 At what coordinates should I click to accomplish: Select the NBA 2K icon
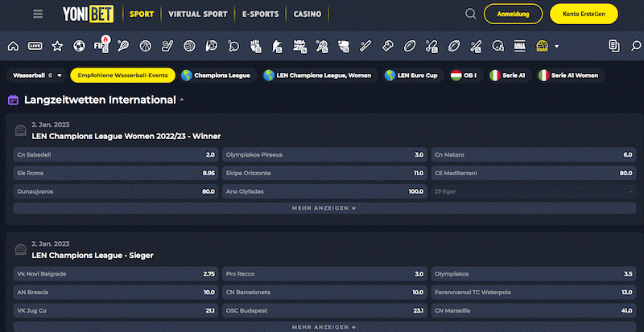[x=299, y=46]
